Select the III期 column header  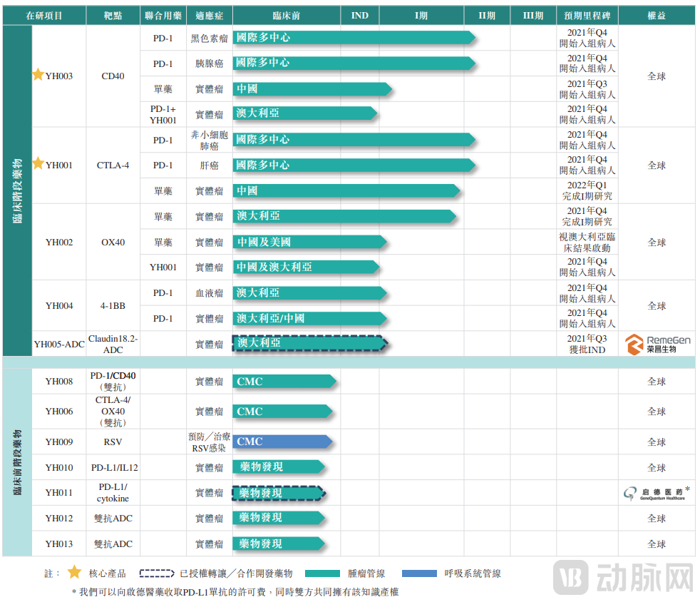532,15
